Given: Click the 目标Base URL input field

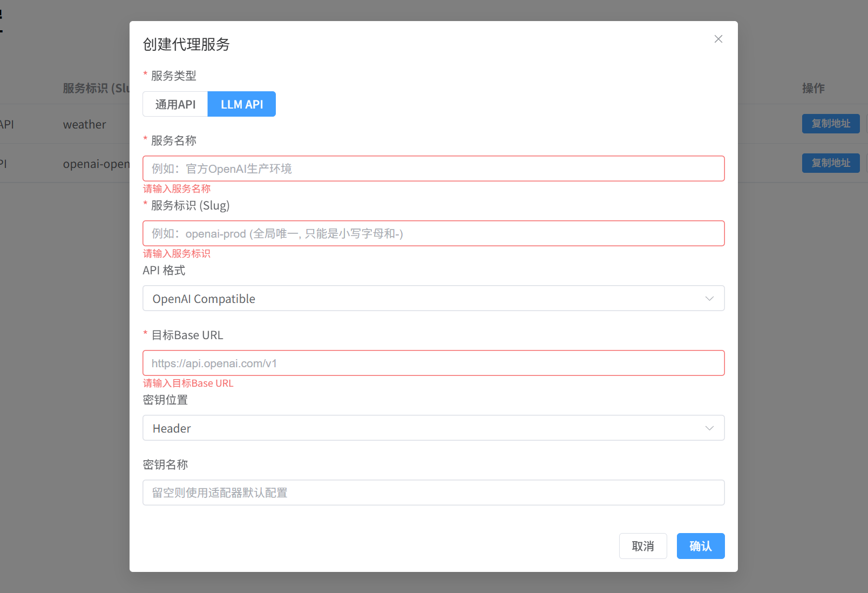Looking at the screenshot, I should 433,363.
